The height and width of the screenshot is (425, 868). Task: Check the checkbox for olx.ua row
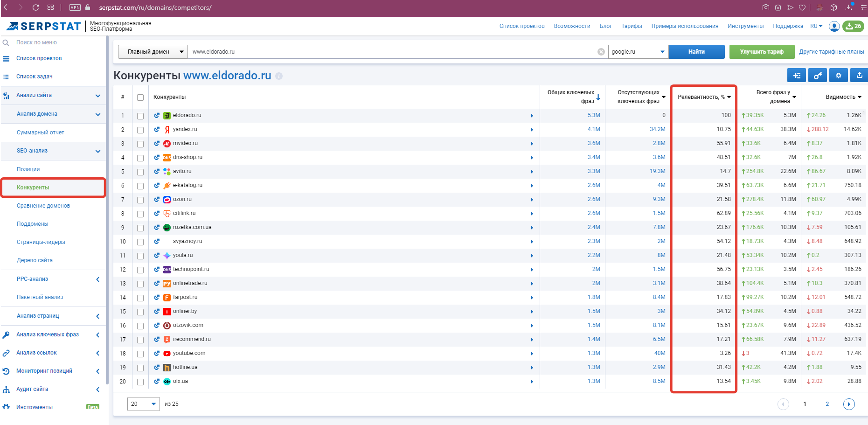[x=140, y=382]
